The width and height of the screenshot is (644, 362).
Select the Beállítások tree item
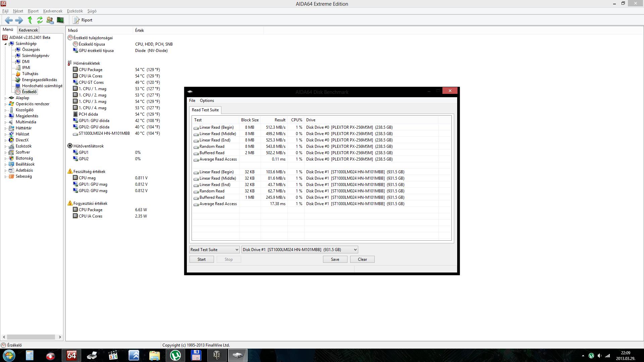pos(25,164)
